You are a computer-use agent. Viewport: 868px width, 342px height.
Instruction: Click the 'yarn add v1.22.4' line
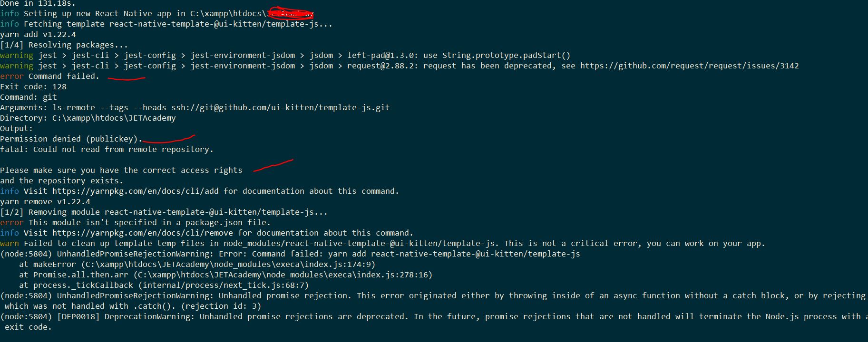tap(38, 34)
